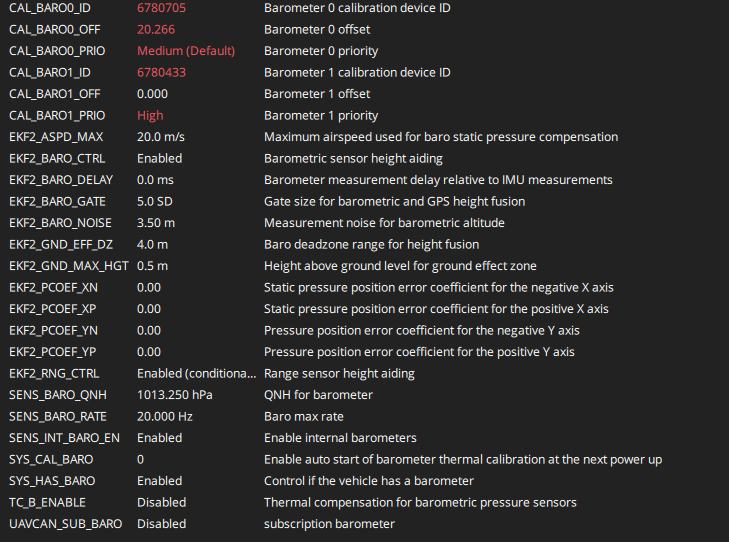
Task: Select the CAL_BARO1_ID value 6780433
Action: [x=161, y=72]
